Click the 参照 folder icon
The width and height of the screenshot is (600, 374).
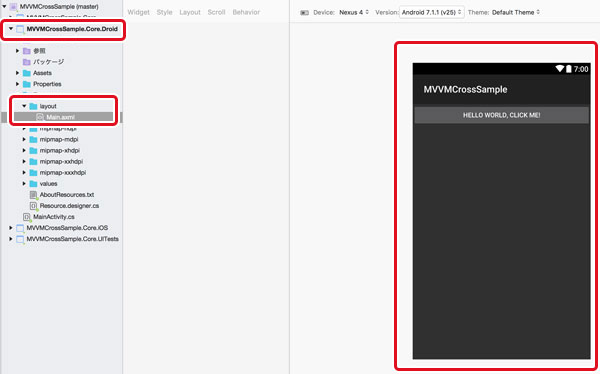click(27, 51)
